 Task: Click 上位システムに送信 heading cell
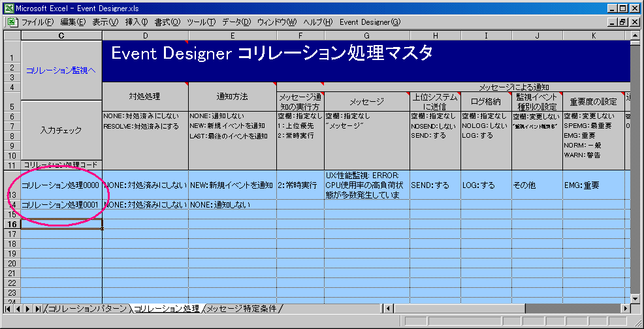[x=435, y=101]
